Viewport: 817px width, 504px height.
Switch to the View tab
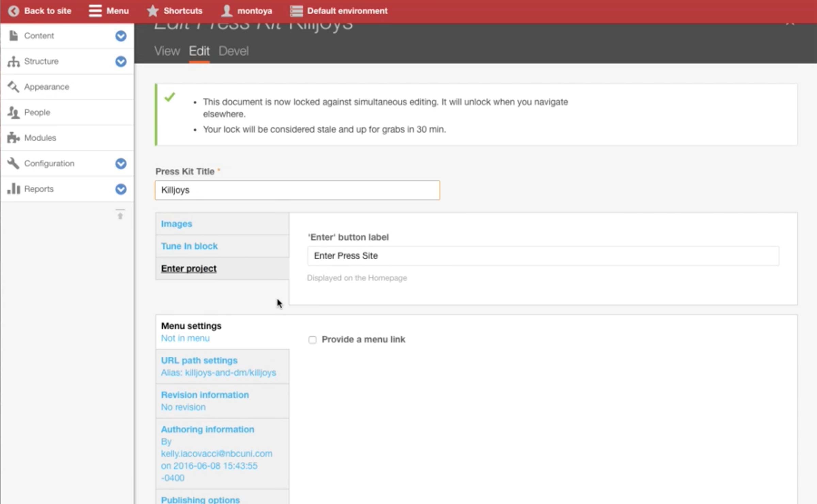click(x=167, y=51)
